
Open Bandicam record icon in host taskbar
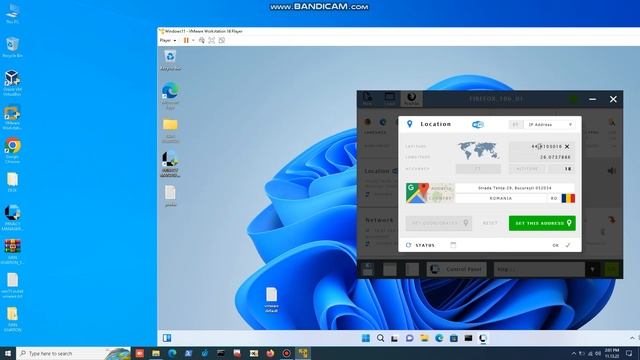287,353
